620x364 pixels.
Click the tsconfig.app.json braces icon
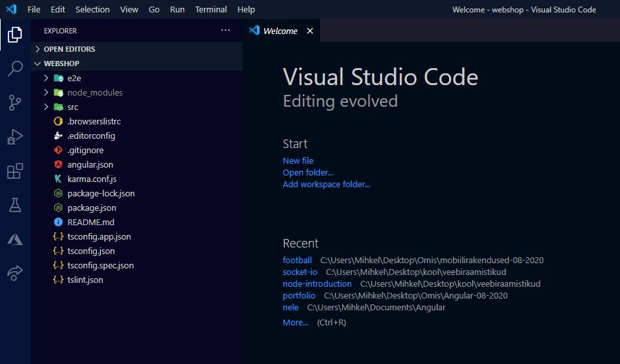click(x=58, y=236)
